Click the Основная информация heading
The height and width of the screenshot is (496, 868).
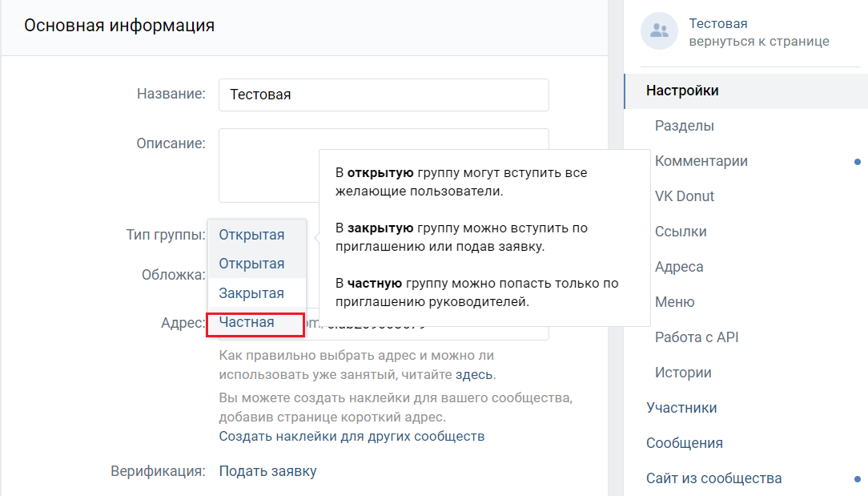[x=119, y=26]
